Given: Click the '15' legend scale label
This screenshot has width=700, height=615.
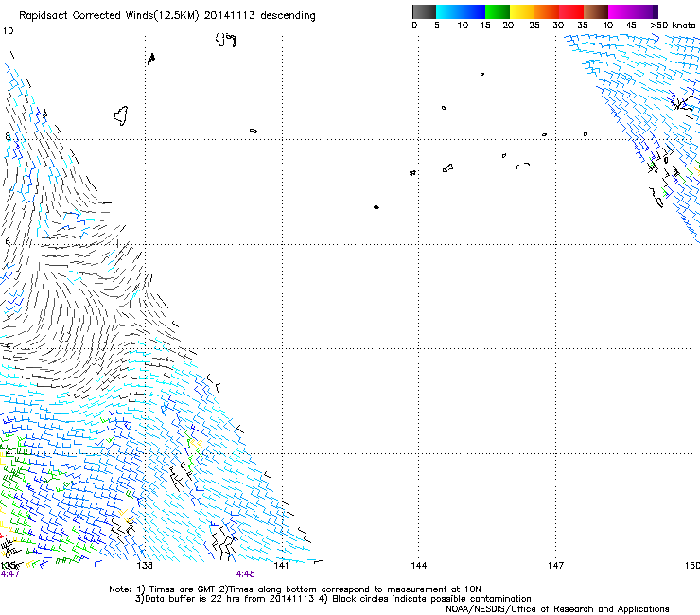Looking at the screenshot, I should point(485,26).
